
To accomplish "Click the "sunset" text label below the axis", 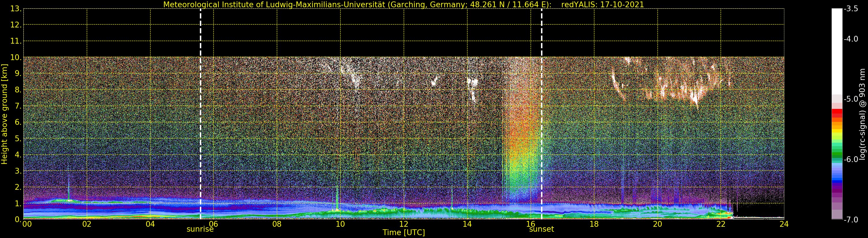I will (541, 229).
